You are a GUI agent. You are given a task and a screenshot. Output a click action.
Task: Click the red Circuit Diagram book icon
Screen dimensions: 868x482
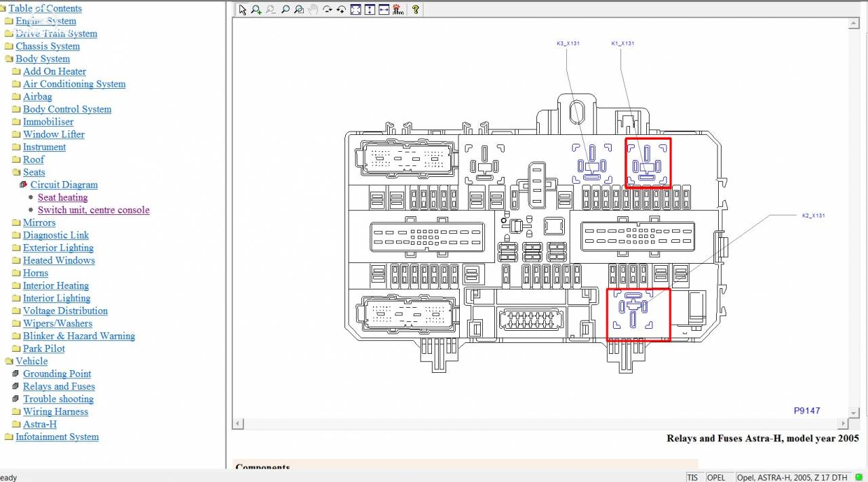pyautogui.click(x=24, y=184)
